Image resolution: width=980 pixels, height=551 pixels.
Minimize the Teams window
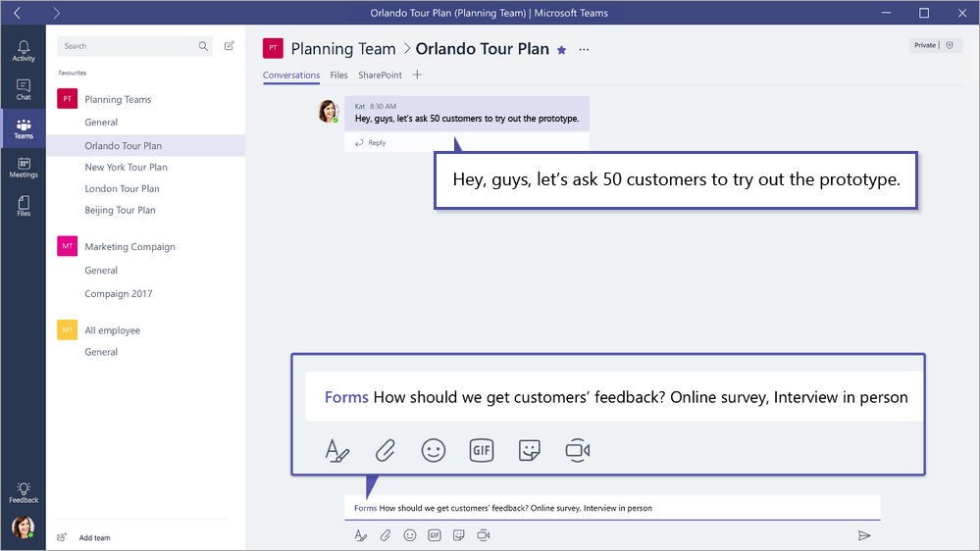pyautogui.click(x=886, y=13)
